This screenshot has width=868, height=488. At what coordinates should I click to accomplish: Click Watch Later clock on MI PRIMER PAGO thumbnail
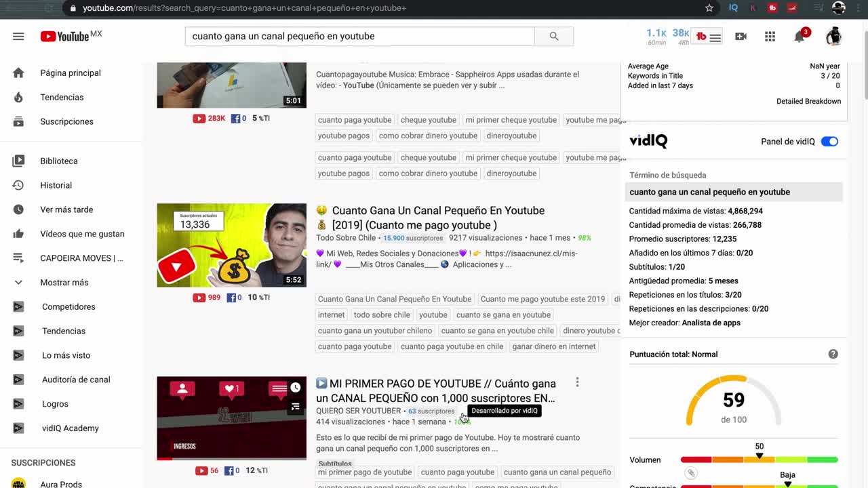[296, 388]
